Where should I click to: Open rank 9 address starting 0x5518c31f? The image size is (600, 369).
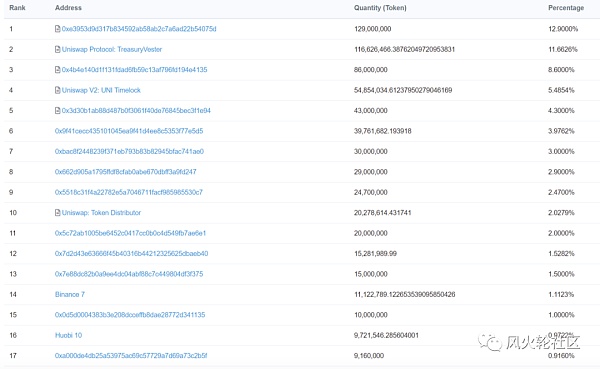tap(129, 192)
